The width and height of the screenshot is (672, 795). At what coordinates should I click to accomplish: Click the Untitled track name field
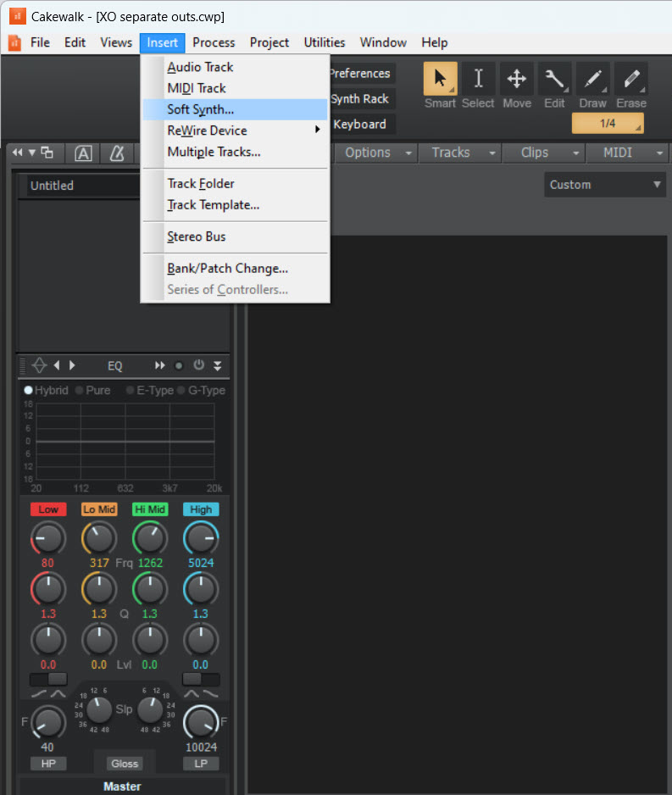(84, 186)
